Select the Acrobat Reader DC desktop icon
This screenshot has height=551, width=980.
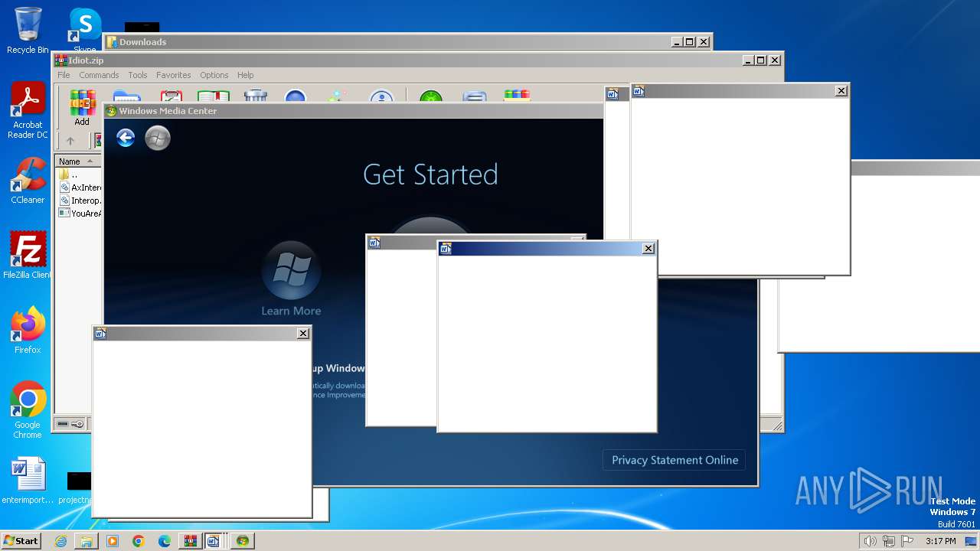pyautogui.click(x=28, y=111)
